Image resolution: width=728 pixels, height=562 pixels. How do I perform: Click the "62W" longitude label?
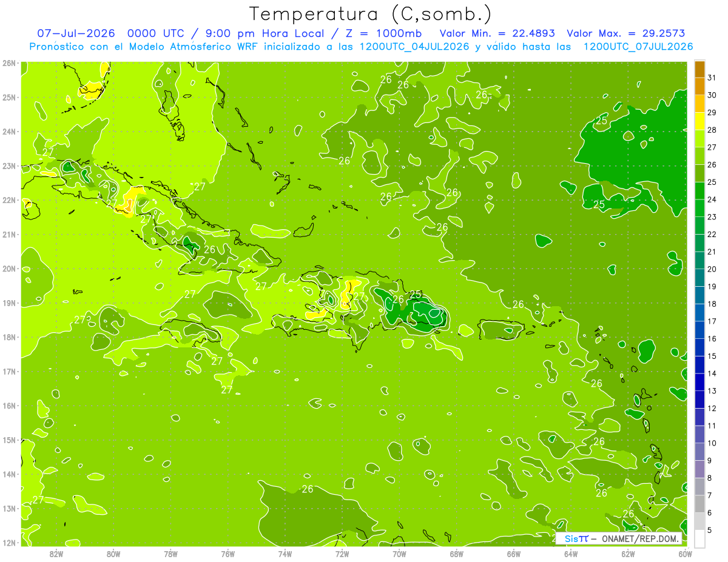pos(628,554)
